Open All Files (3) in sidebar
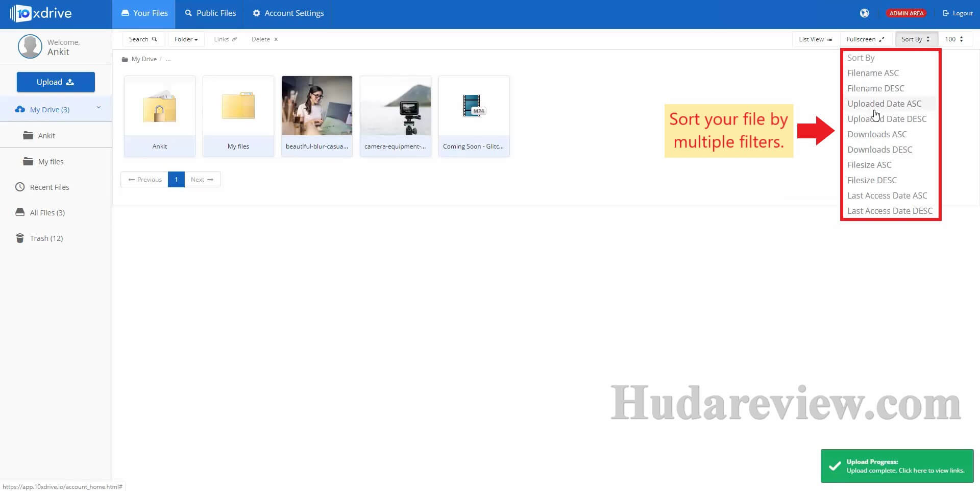 (x=56, y=213)
